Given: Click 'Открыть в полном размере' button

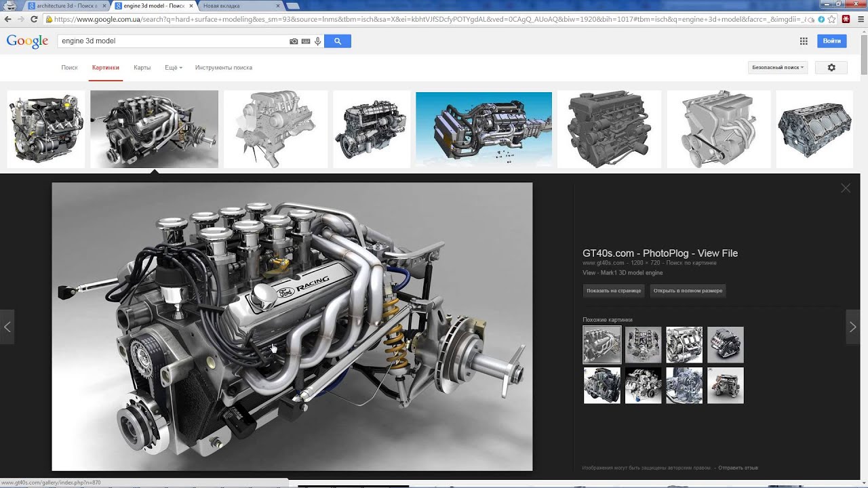Looking at the screenshot, I should point(688,291).
